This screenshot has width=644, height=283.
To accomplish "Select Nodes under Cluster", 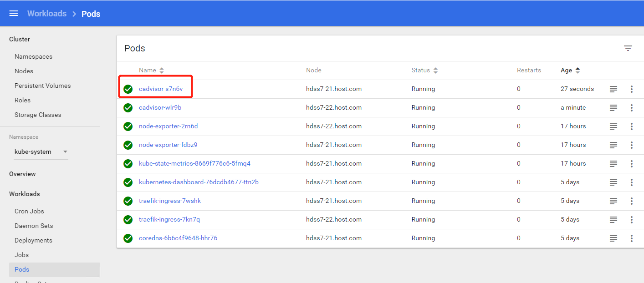I will (x=24, y=71).
